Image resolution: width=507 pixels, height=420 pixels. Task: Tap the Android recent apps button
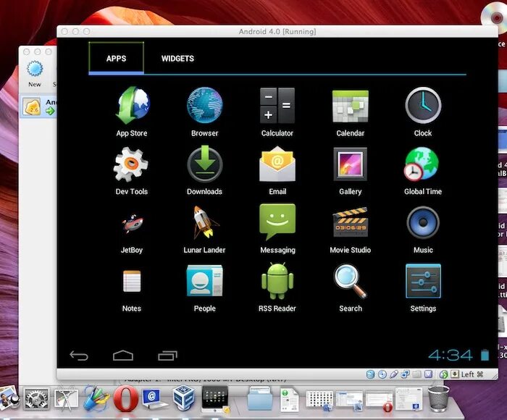pyautogui.click(x=167, y=356)
